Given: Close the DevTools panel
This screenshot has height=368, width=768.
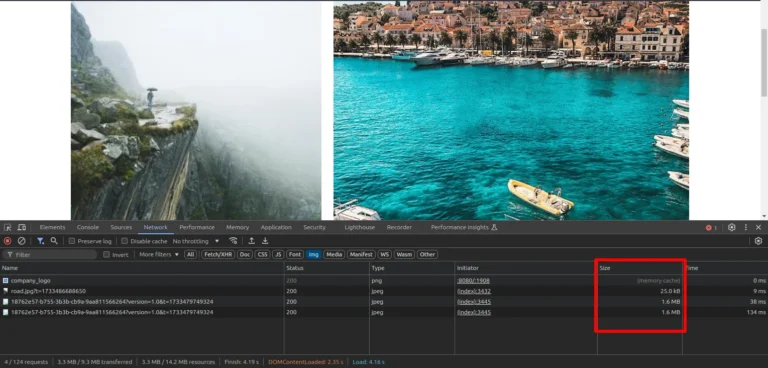Looking at the screenshot, I should [758, 227].
